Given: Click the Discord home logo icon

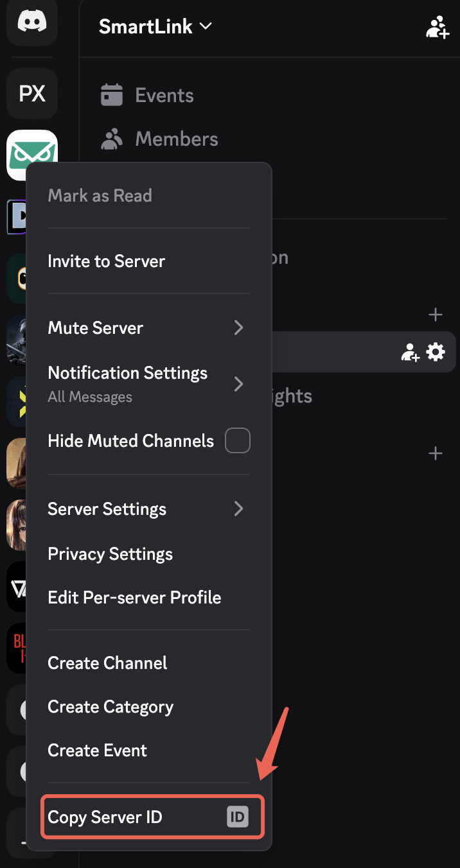Looking at the screenshot, I should coord(31,22).
